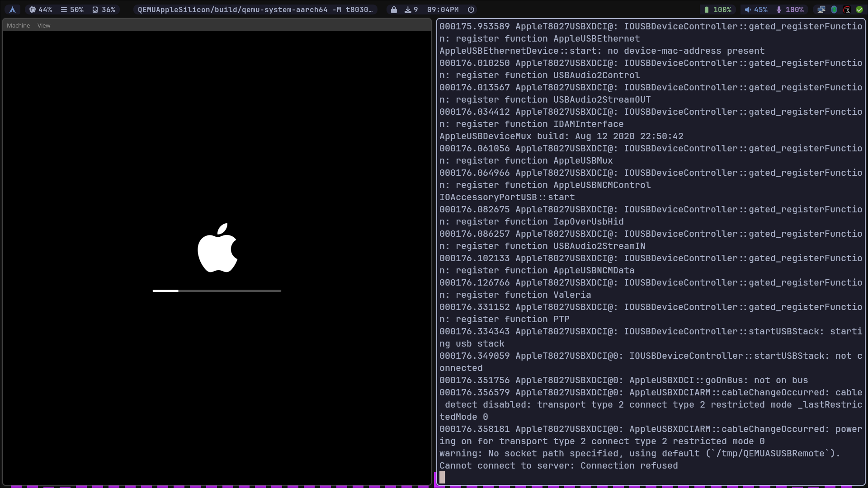The width and height of the screenshot is (868, 488).
Task: Click the power button icon
Action: tap(471, 9)
